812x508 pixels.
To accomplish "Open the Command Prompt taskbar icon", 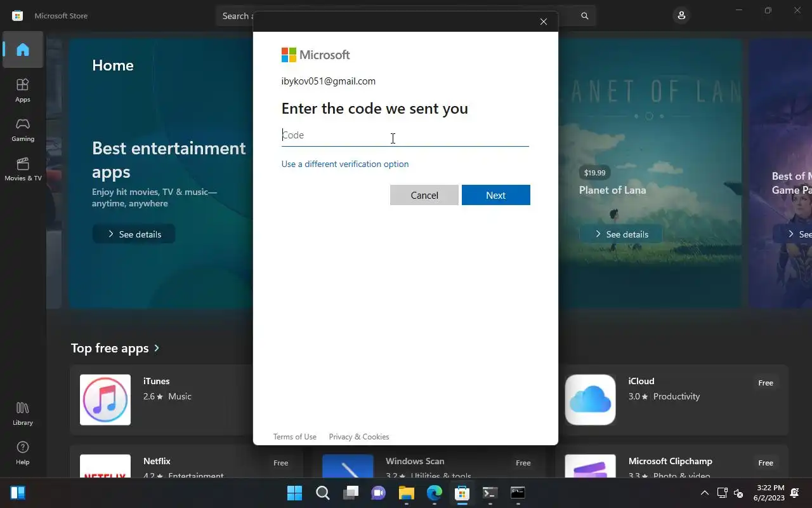I will [x=518, y=493].
